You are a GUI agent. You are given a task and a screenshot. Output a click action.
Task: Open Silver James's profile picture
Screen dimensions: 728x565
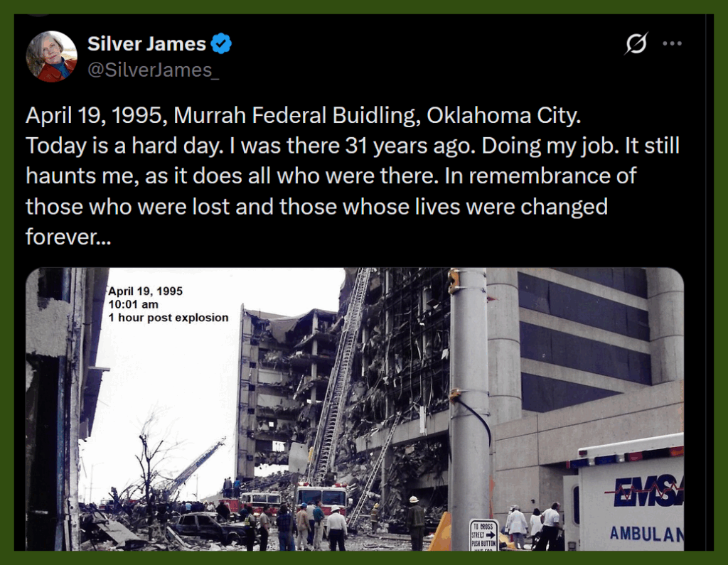[51, 57]
